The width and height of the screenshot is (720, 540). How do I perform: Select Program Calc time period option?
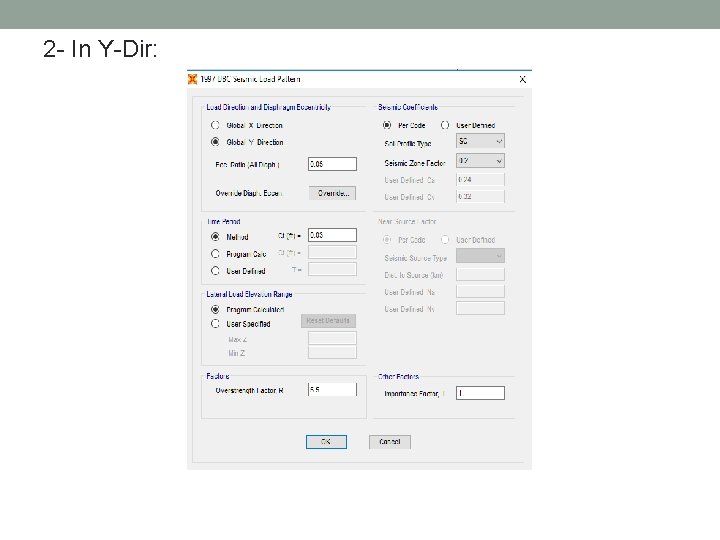point(215,253)
